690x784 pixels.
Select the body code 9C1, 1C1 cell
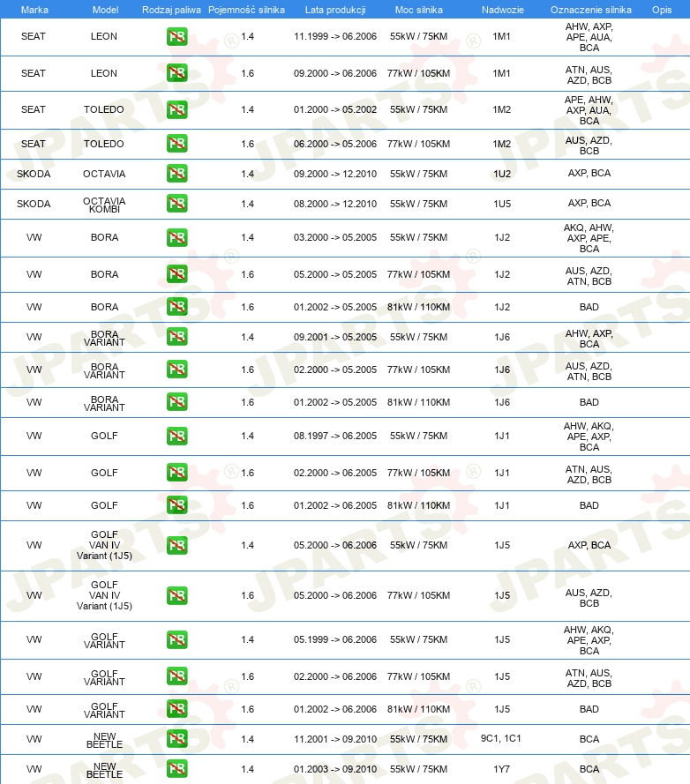501,738
